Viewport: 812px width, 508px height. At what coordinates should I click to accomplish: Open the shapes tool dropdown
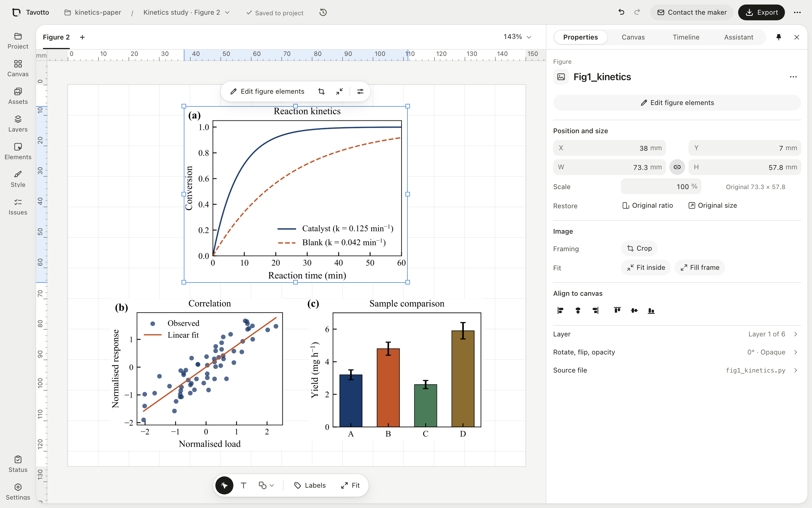[266, 485]
